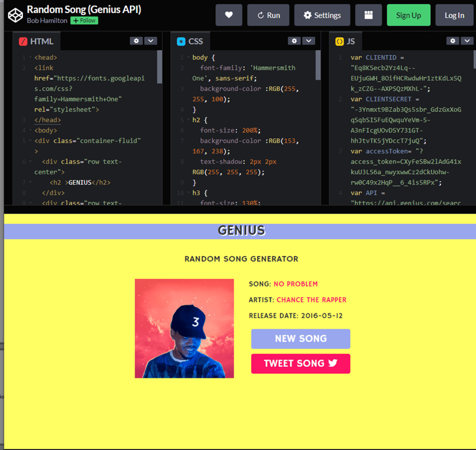
Task: Expand the JS editor dropdown arrow
Action: (467, 40)
